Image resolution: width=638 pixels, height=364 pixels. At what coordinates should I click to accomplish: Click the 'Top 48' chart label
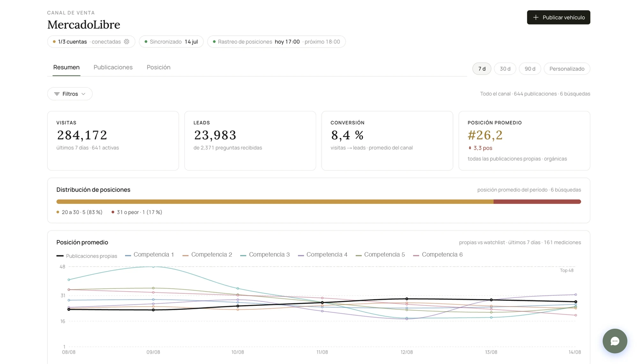[567, 270]
